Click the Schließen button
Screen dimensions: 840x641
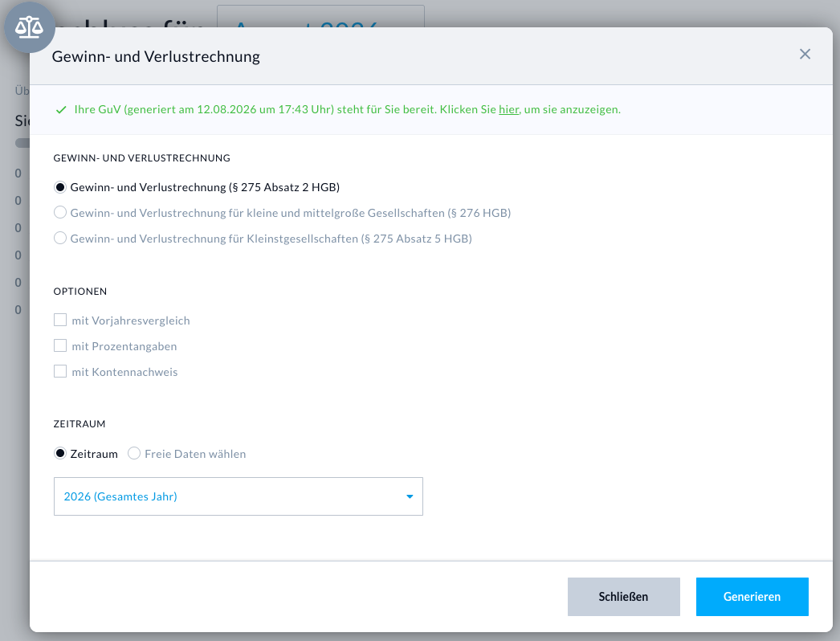[x=623, y=597]
